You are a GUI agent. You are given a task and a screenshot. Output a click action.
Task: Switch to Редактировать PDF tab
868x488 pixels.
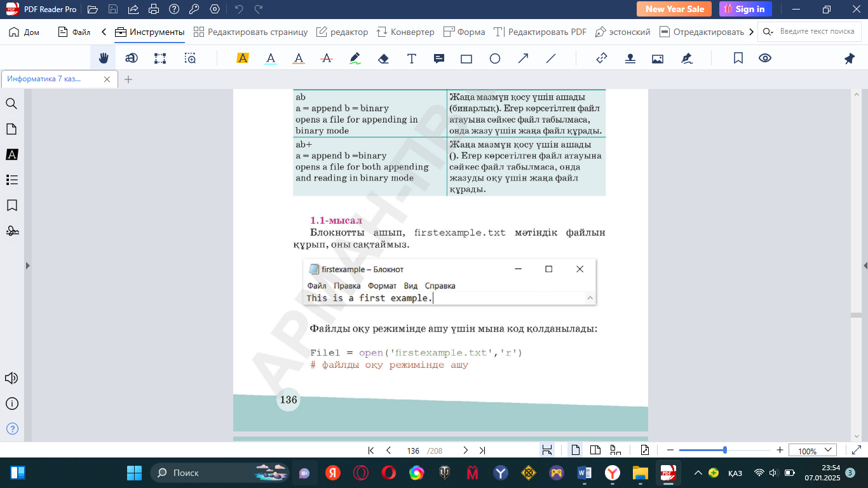tap(540, 32)
